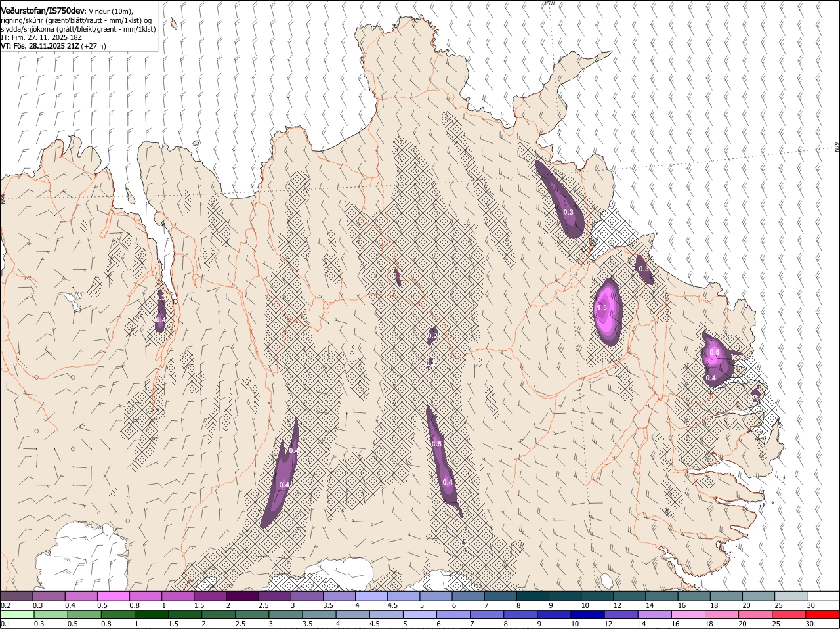Choose the dark teal swatch labeled 9
Screen dimensions: 840x629
(564, 596)
